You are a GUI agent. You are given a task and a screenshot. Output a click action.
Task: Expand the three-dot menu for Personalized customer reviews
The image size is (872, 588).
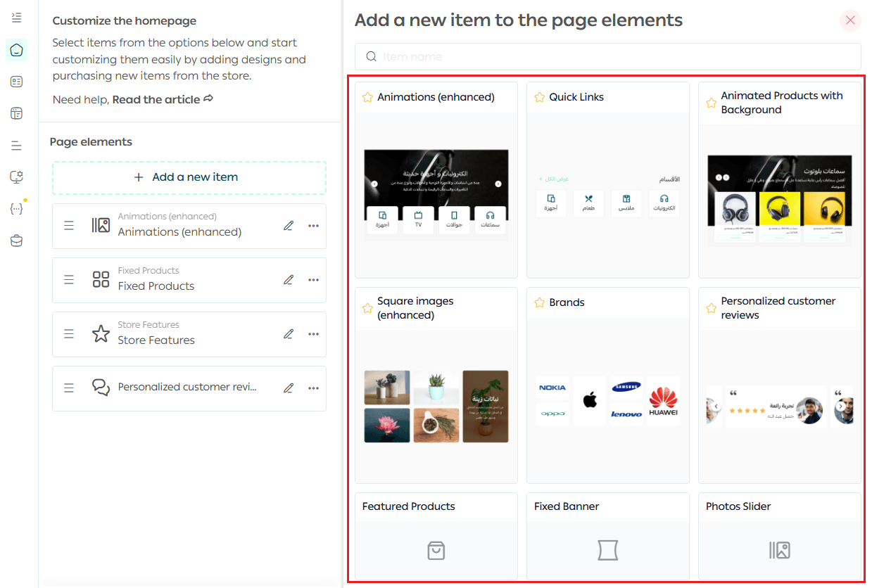point(313,388)
